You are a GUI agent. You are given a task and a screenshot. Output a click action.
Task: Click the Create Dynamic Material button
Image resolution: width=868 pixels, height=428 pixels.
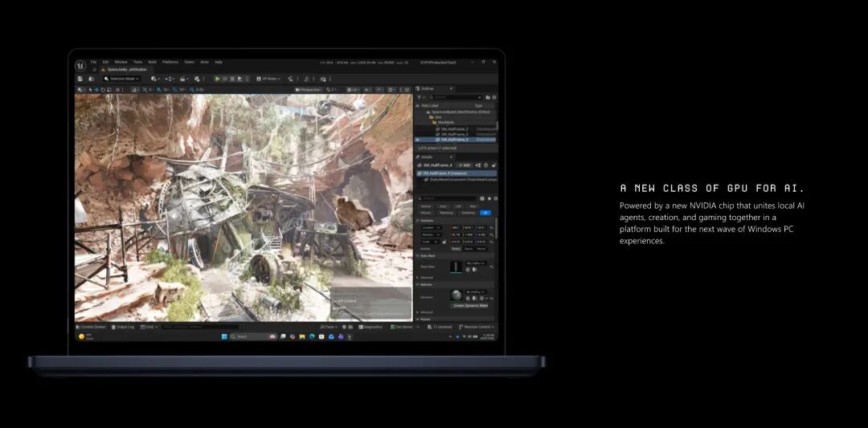click(470, 306)
